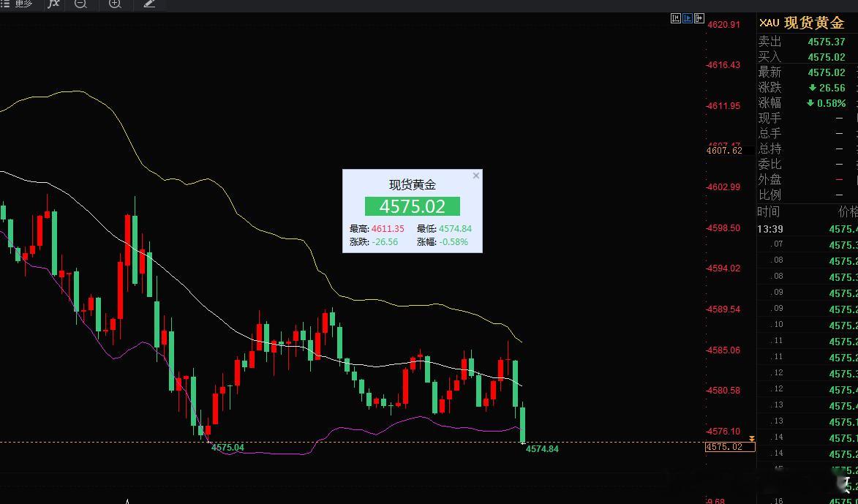Click the 13:39 tick row

click(807, 229)
